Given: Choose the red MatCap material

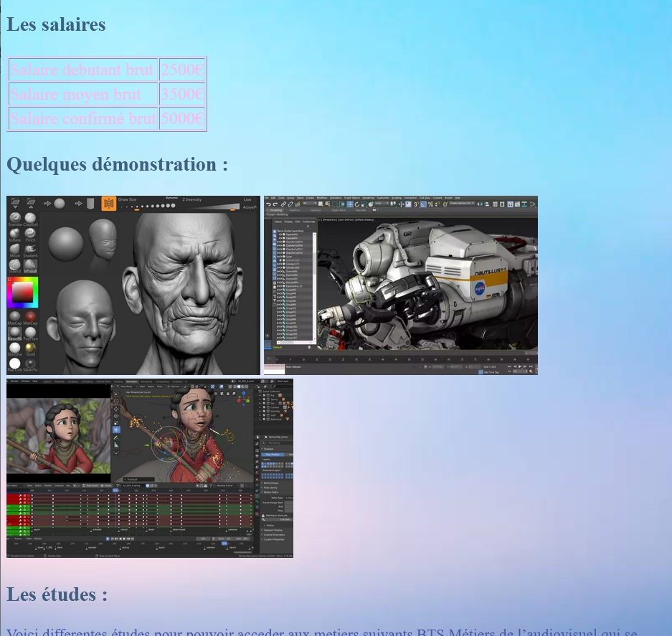Looking at the screenshot, I should [x=30, y=317].
